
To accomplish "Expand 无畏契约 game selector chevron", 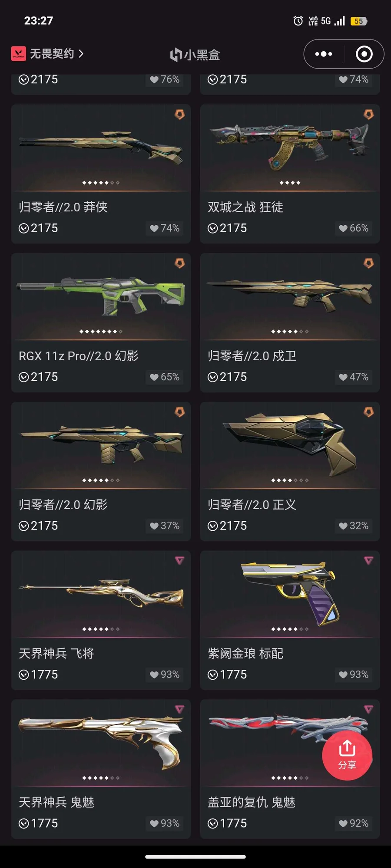I will click(x=81, y=54).
